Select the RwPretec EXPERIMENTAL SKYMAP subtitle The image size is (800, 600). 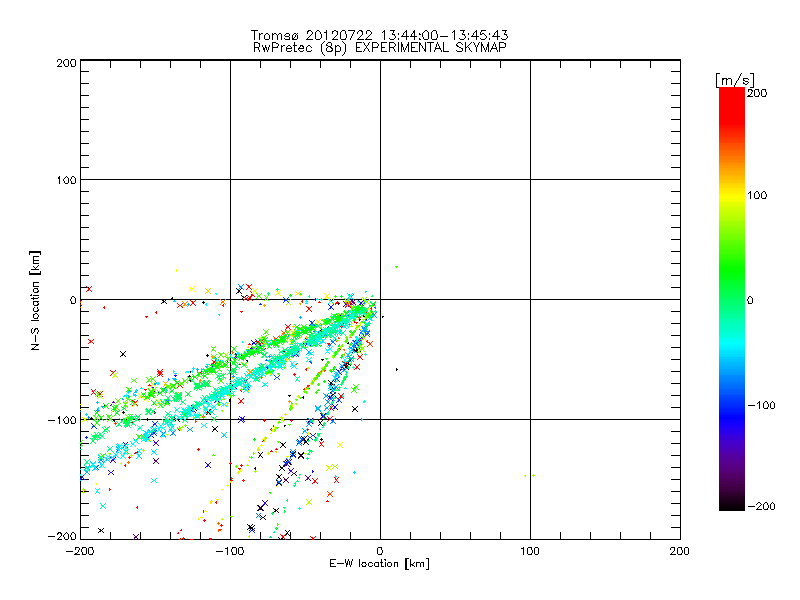379,47
